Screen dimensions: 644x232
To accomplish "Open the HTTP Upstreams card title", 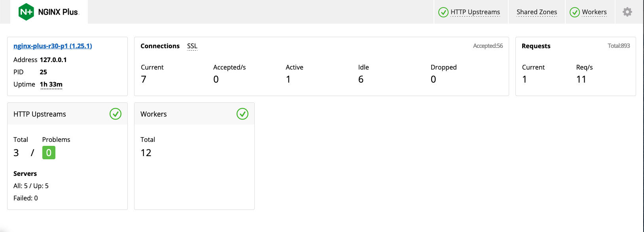I will click(40, 114).
